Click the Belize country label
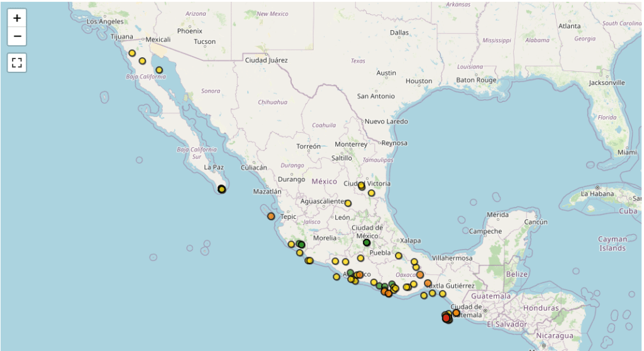Image resolution: width=644 pixels, height=351 pixels. [x=517, y=274]
